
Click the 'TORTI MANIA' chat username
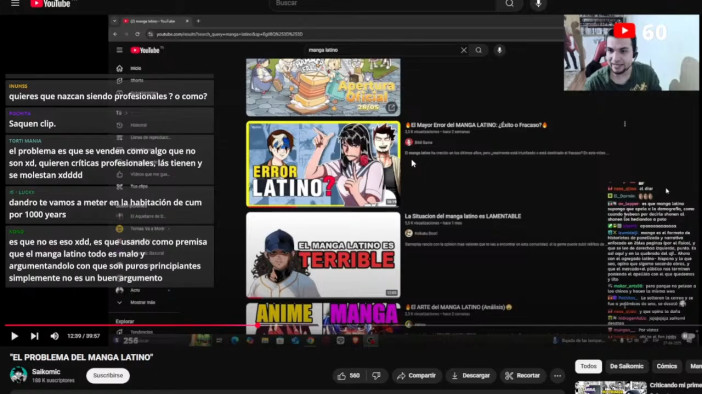(x=25, y=141)
